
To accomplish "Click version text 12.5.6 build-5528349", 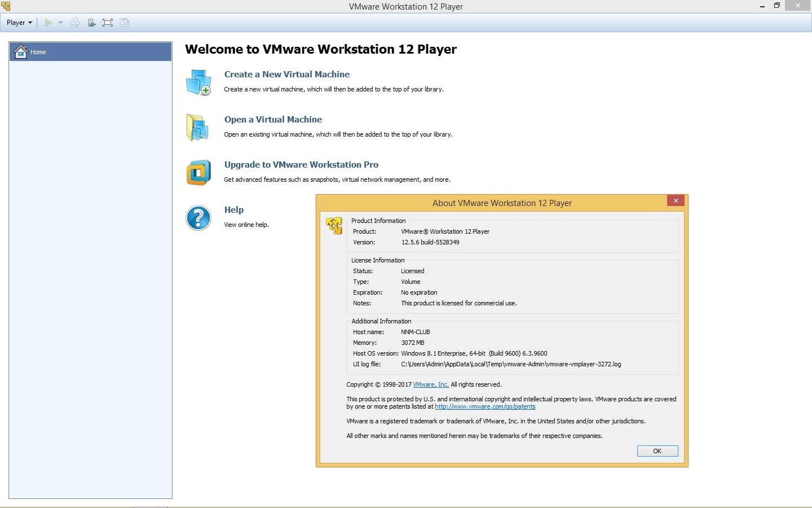I will pyautogui.click(x=430, y=242).
